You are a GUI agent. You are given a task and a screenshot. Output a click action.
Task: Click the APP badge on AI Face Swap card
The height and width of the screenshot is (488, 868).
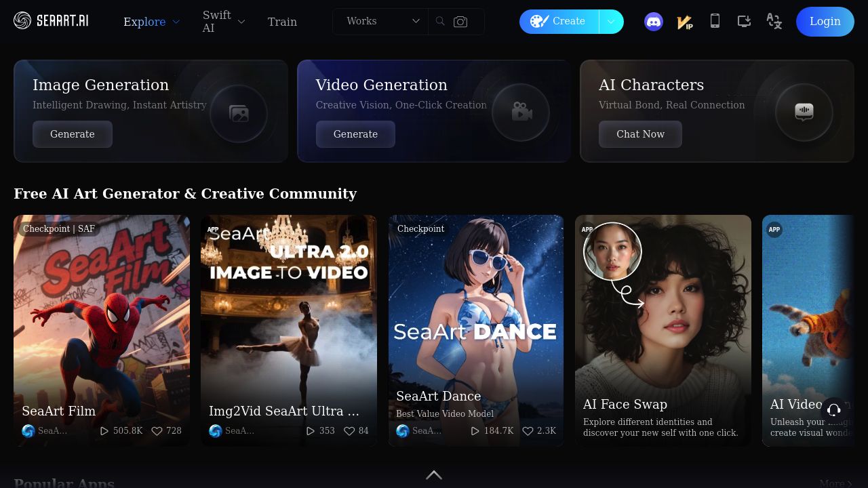point(587,229)
